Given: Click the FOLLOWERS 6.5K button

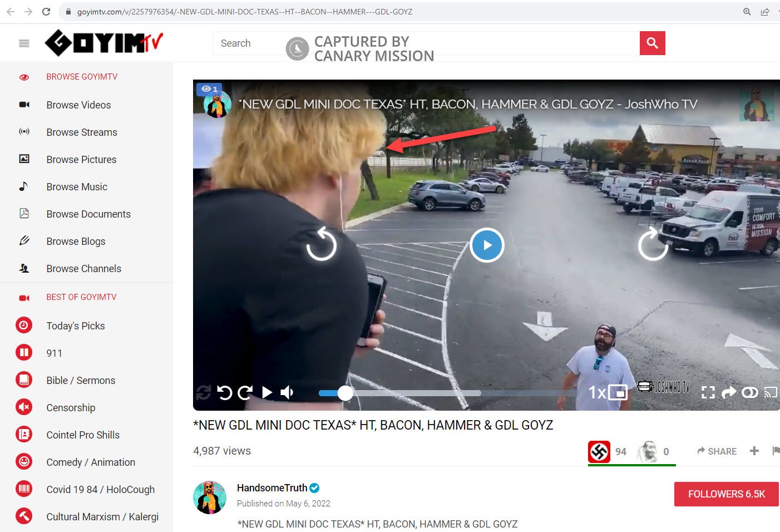Looking at the screenshot, I should 726,494.
